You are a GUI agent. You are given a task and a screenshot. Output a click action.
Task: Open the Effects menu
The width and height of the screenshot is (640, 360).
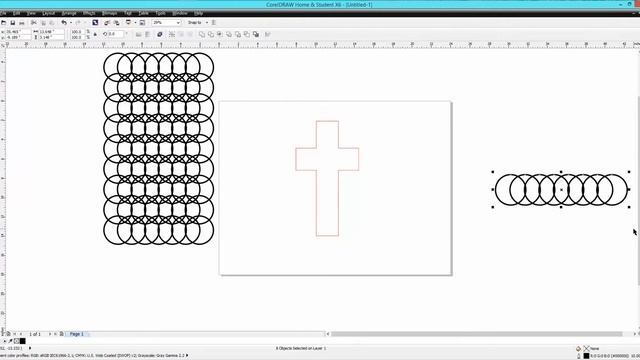(89, 13)
